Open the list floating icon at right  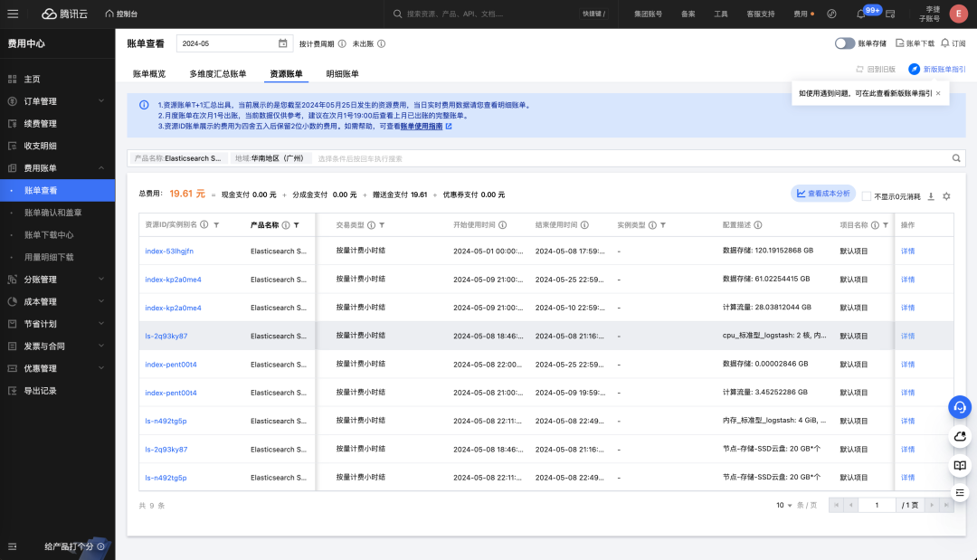point(960,493)
